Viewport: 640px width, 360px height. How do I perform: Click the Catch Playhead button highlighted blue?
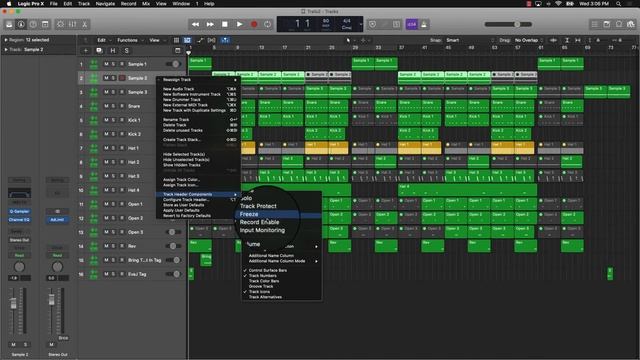(x=225, y=40)
